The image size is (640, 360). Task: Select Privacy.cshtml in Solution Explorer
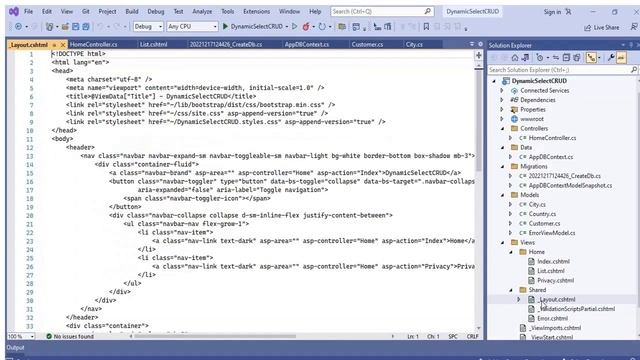(x=556, y=280)
